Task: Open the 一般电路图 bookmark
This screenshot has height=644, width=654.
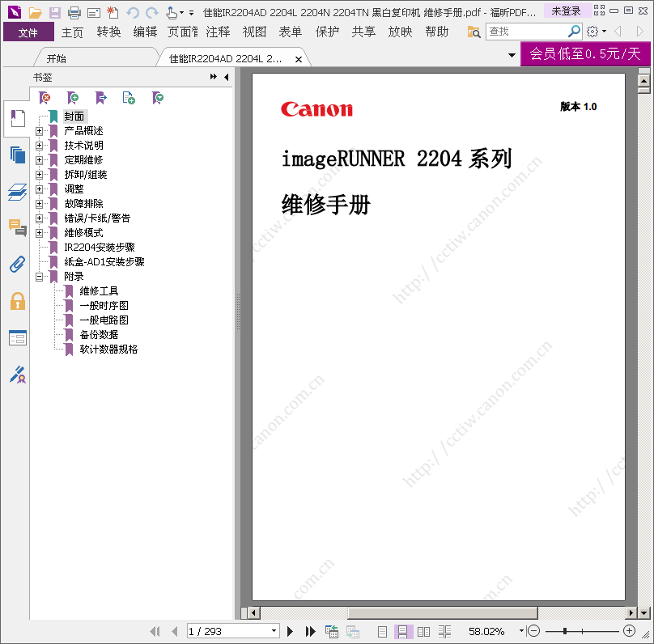Action: pyautogui.click(x=104, y=320)
